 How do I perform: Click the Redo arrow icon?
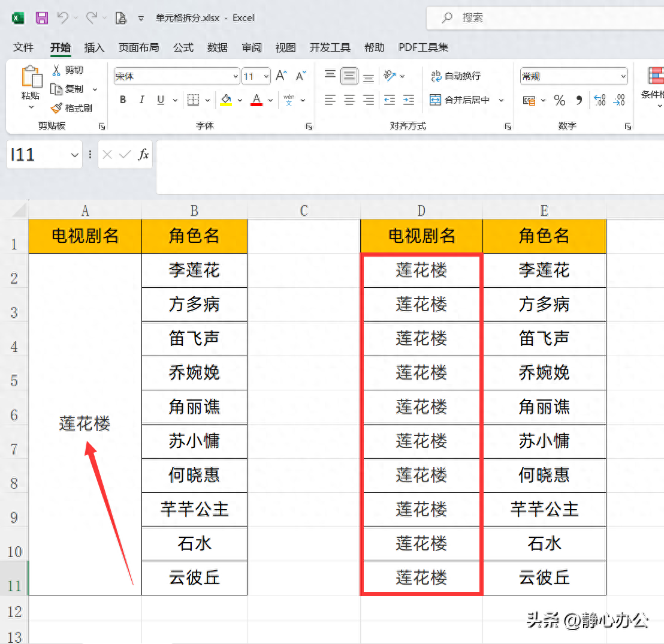92,18
